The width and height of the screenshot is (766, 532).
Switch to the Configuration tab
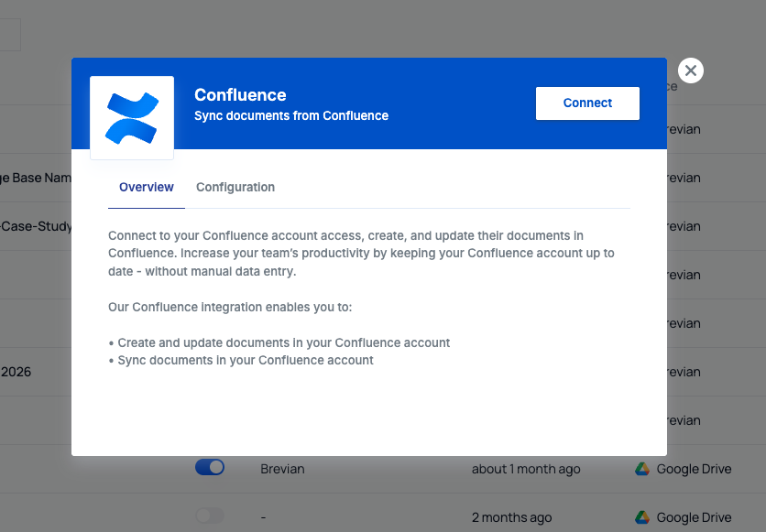click(x=235, y=187)
